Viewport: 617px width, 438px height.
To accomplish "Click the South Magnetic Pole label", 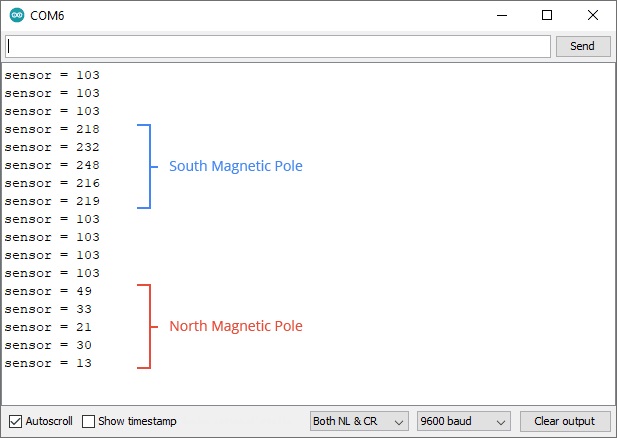I will coord(235,166).
